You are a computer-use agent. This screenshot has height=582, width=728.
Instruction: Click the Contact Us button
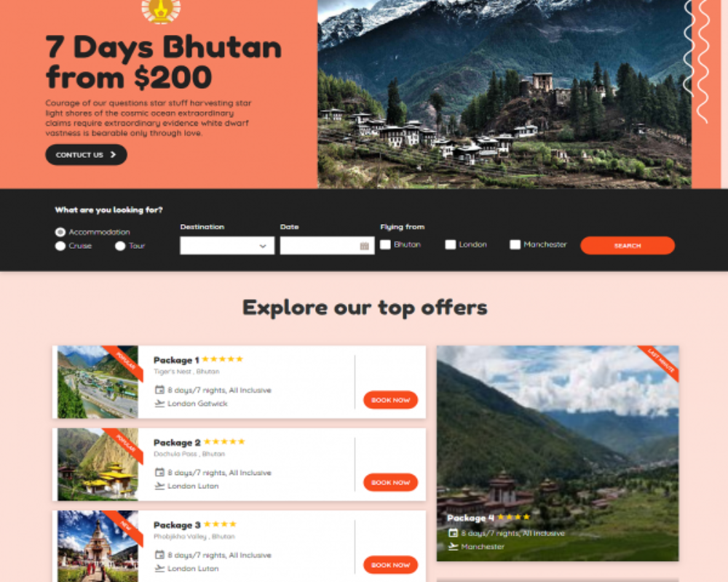tap(86, 154)
